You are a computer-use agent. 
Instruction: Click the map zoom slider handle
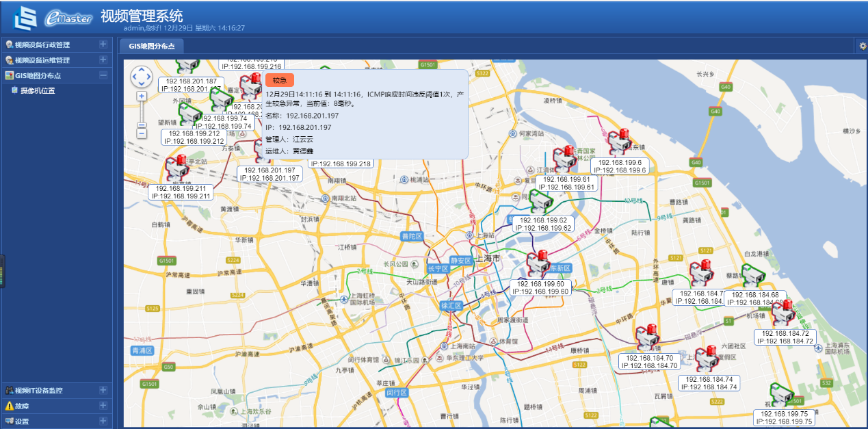(x=142, y=124)
